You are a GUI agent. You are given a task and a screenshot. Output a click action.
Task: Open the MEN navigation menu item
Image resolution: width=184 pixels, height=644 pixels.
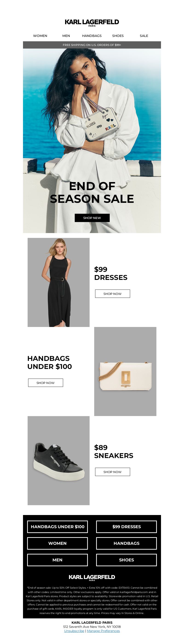point(66,36)
